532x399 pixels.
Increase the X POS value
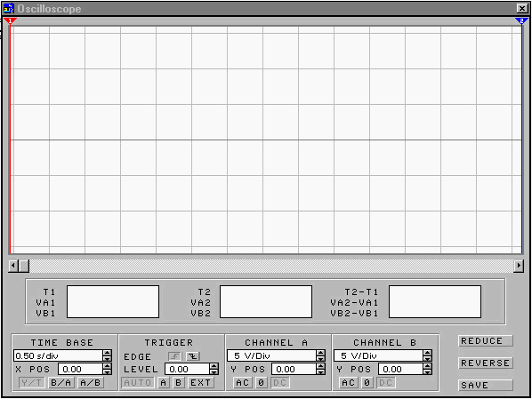click(108, 366)
